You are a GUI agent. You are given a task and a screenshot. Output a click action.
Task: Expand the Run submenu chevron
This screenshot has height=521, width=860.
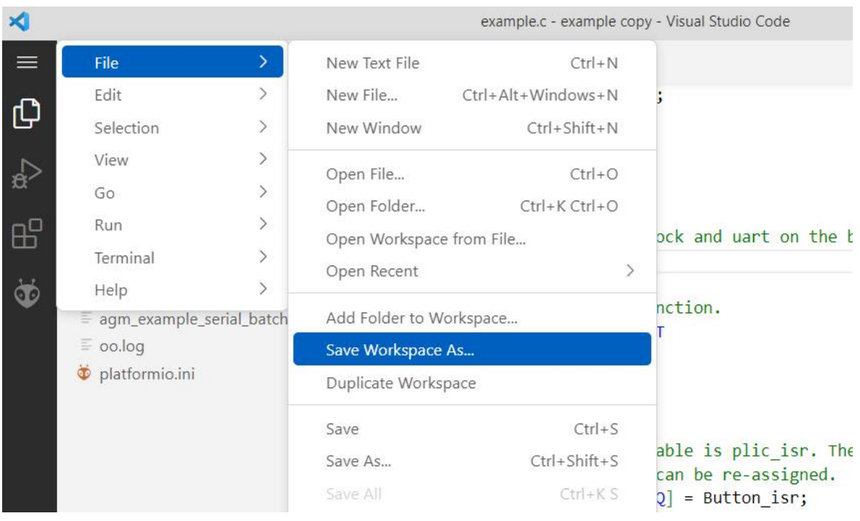coord(263,224)
